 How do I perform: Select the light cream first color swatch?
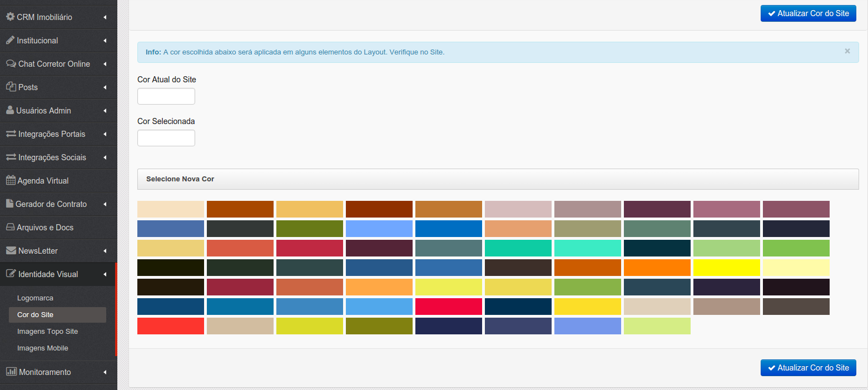(171, 209)
